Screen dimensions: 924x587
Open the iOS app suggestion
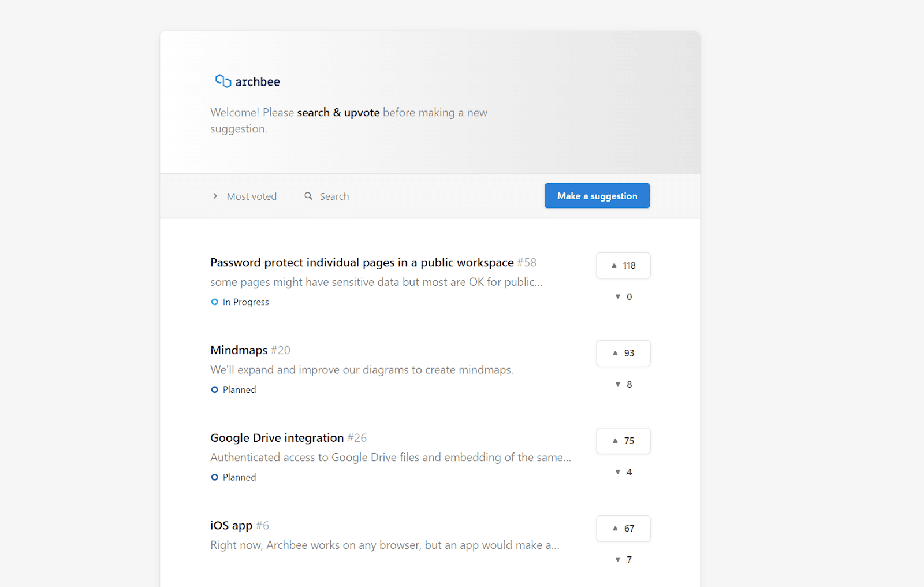231,526
